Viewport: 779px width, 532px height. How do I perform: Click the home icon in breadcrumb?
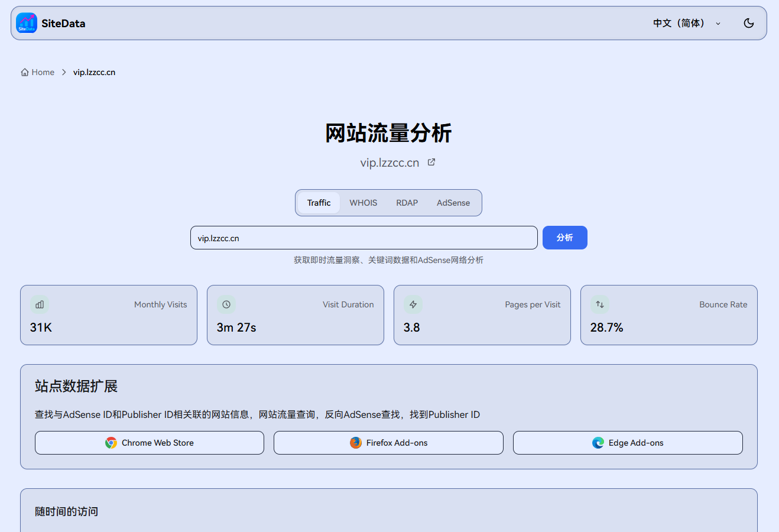(x=25, y=72)
